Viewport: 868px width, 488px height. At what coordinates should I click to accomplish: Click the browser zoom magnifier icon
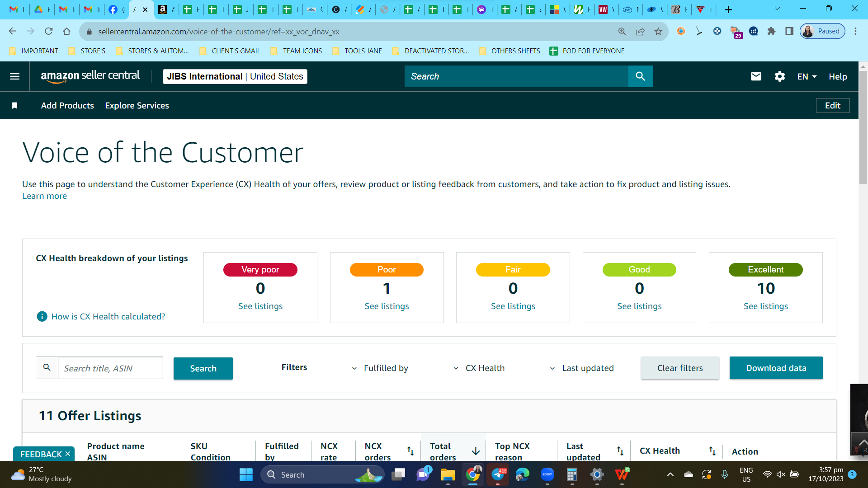(x=622, y=31)
